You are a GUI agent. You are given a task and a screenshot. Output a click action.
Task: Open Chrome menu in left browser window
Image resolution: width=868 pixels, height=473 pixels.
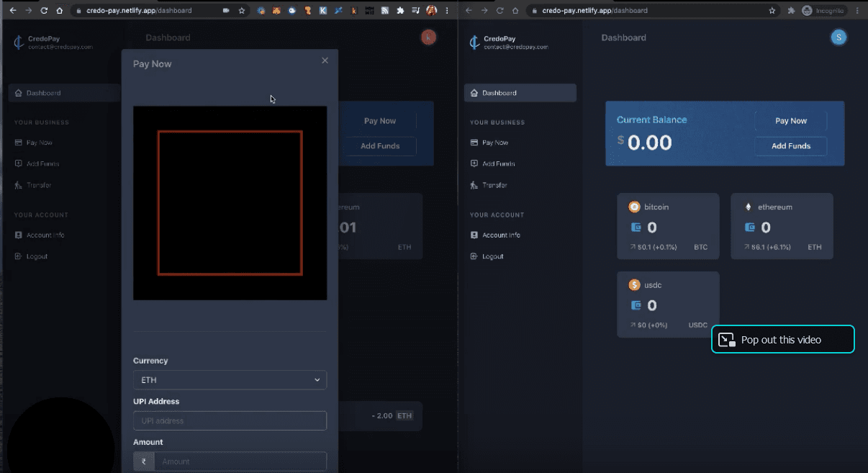coord(447,11)
